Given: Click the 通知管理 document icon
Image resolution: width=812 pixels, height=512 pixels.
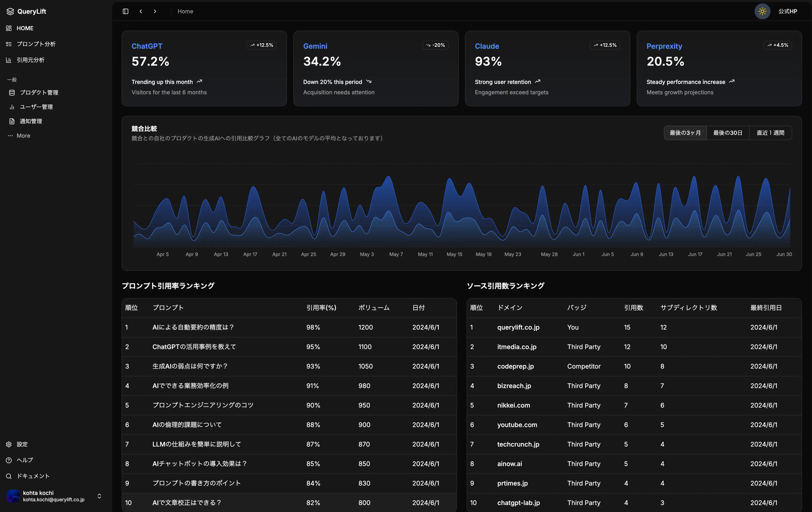Looking at the screenshot, I should point(12,121).
